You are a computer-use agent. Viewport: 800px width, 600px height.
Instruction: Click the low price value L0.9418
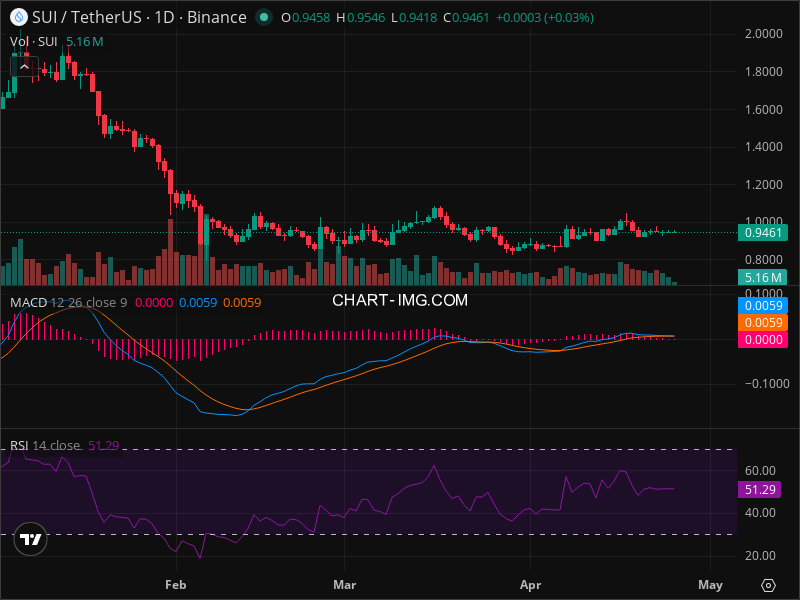click(x=414, y=18)
